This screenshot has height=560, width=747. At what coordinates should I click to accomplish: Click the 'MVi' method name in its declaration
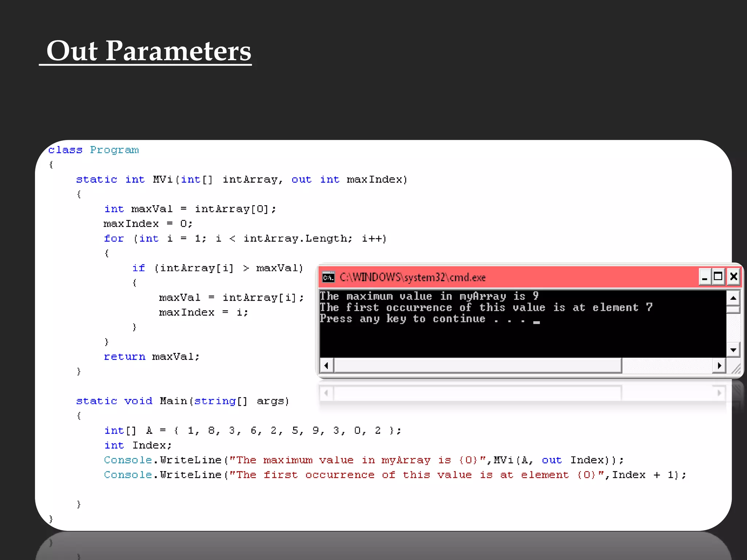coord(163,179)
